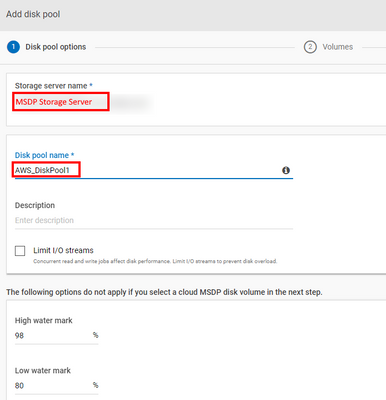Click the Description input field
The image size is (386, 400).
154,220
